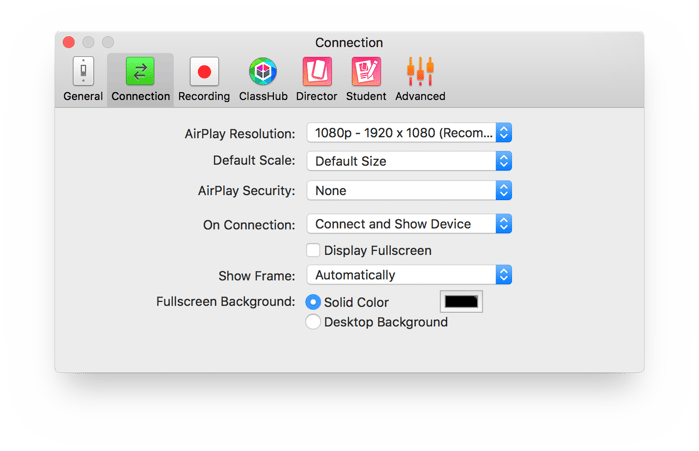This screenshot has height=451, width=699.
Task: Close the Connection preferences window
Action: [x=69, y=42]
